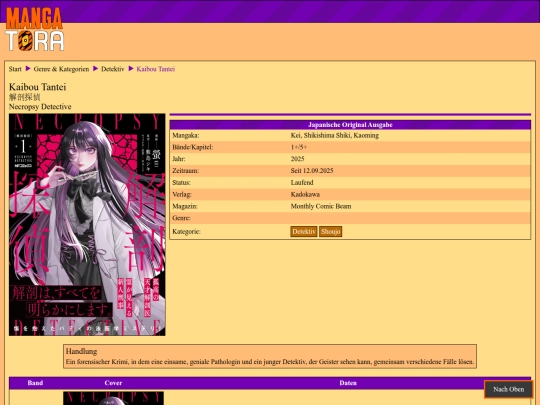The width and height of the screenshot is (540, 405).
Task: Select the plot description starting Ein forensischer Krimi
Action: click(x=270, y=362)
